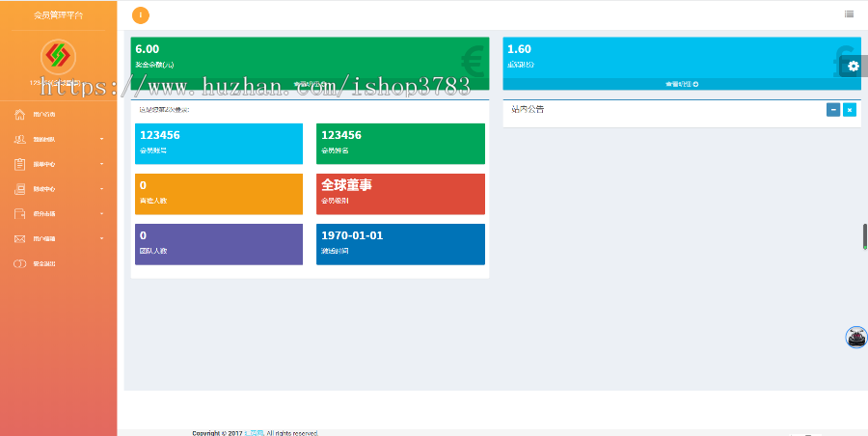Click the view details link on the green 6.00 card
The width and height of the screenshot is (868, 436).
pos(310,84)
